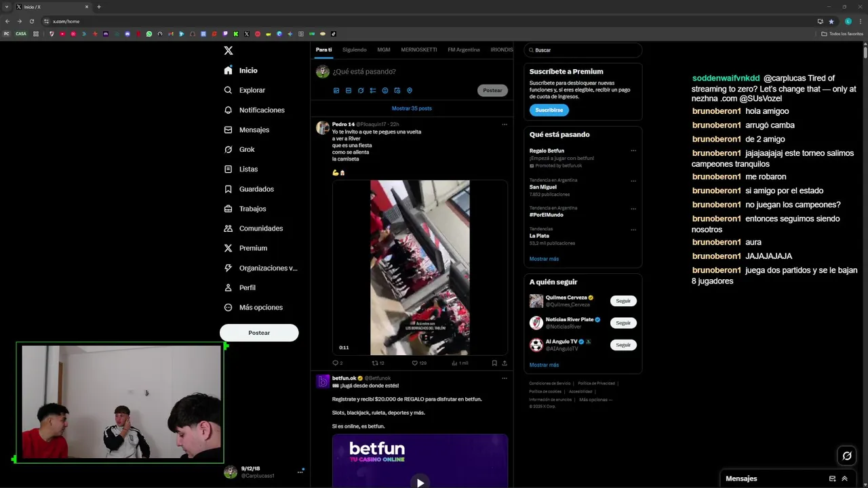Open the emoji picker in composer
The image size is (868, 488).
[x=385, y=90]
